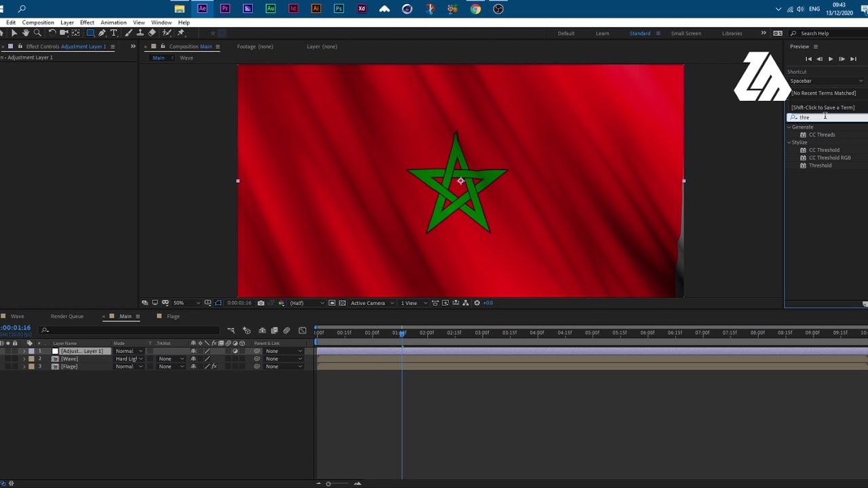The width and height of the screenshot is (868, 488).
Task: Open After Effects in the Windows taskbar
Action: coord(202,9)
